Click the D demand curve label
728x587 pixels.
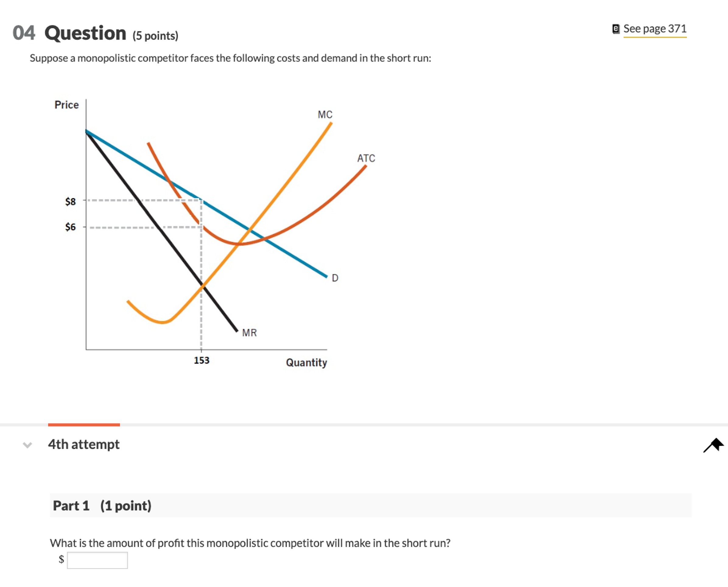335,278
